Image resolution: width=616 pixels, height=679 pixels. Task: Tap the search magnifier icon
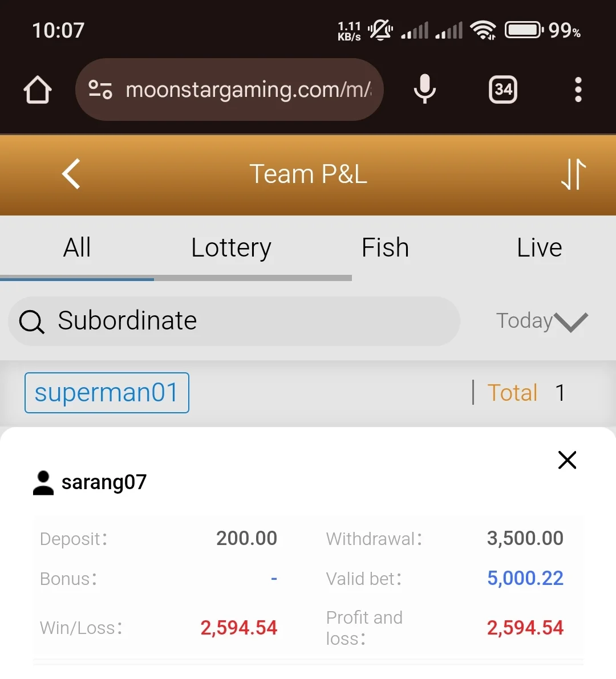[x=31, y=322]
